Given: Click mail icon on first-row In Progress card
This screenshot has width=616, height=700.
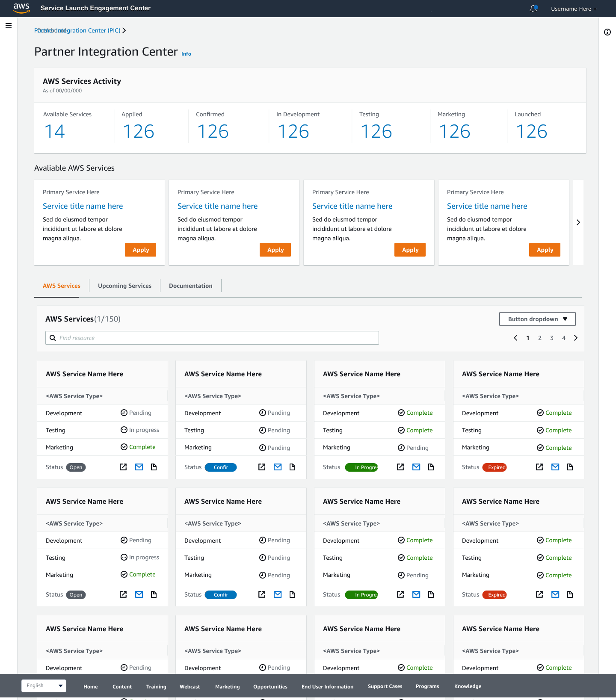Looking at the screenshot, I should [416, 467].
